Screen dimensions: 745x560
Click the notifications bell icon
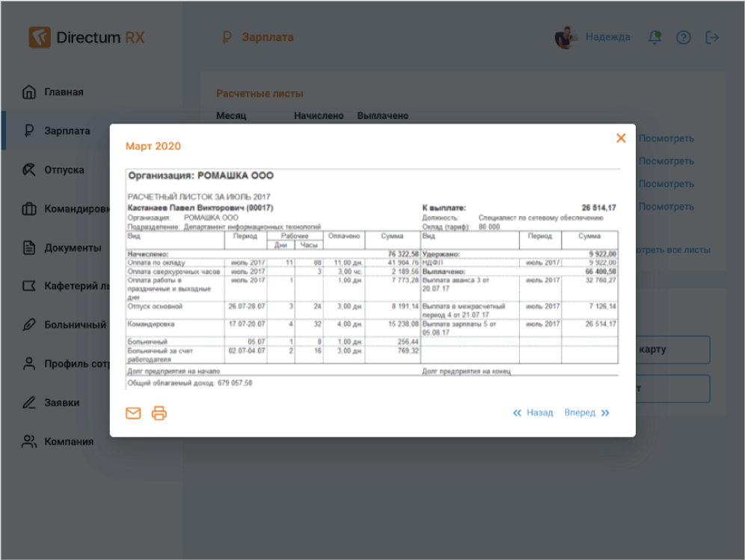(655, 37)
